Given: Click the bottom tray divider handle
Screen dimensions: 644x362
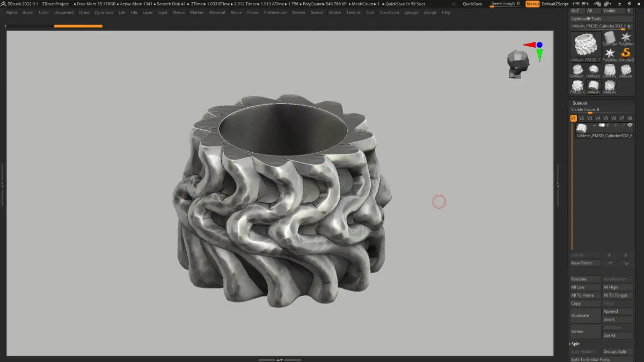Looking at the screenshot, I should pyautogui.click(x=279, y=360).
